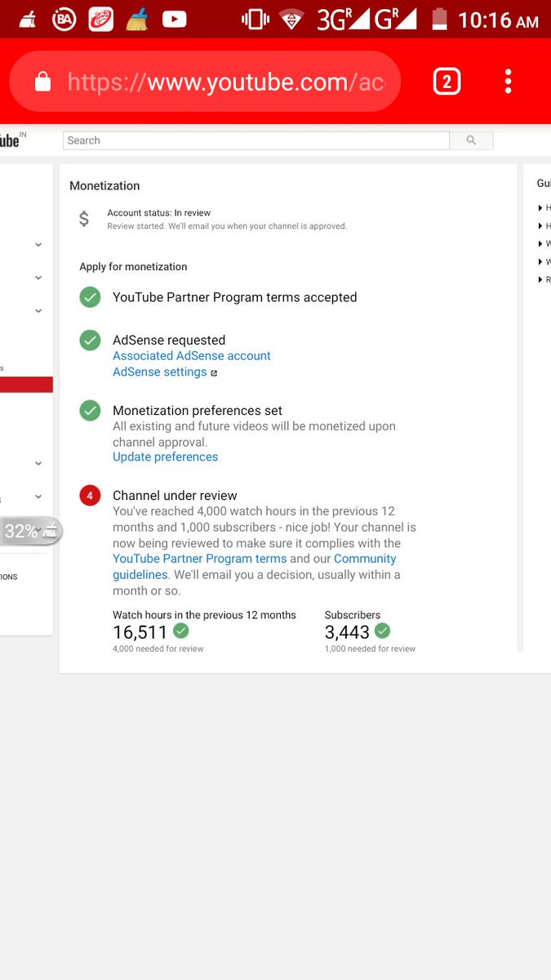
Task: Tap the battery status icon
Action: 439,19
